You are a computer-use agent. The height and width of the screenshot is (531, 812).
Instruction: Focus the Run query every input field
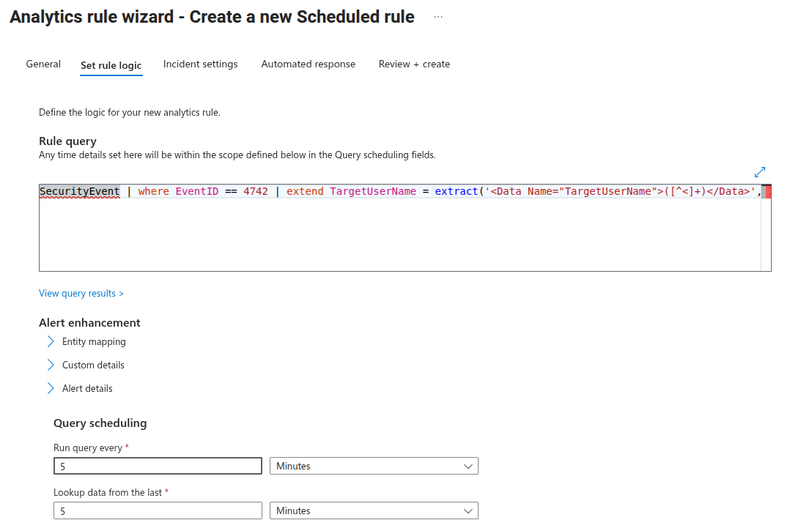pos(158,466)
